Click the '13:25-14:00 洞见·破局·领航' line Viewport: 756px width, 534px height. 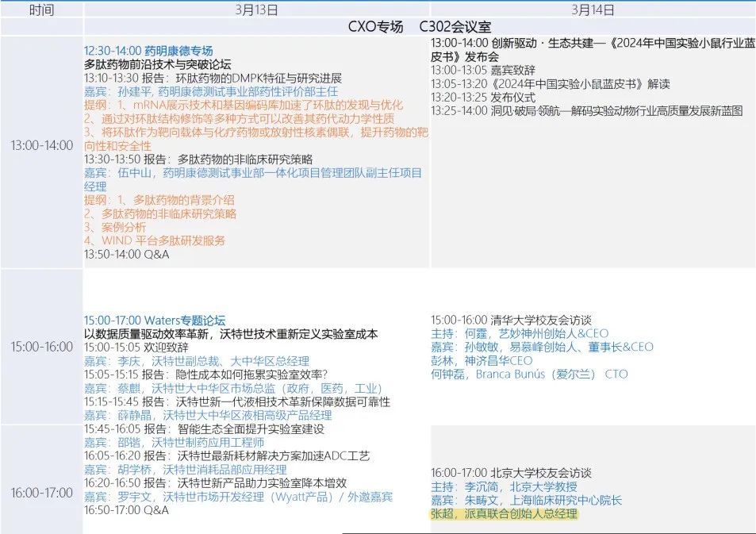pyautogui.click(x=587, y=110)
